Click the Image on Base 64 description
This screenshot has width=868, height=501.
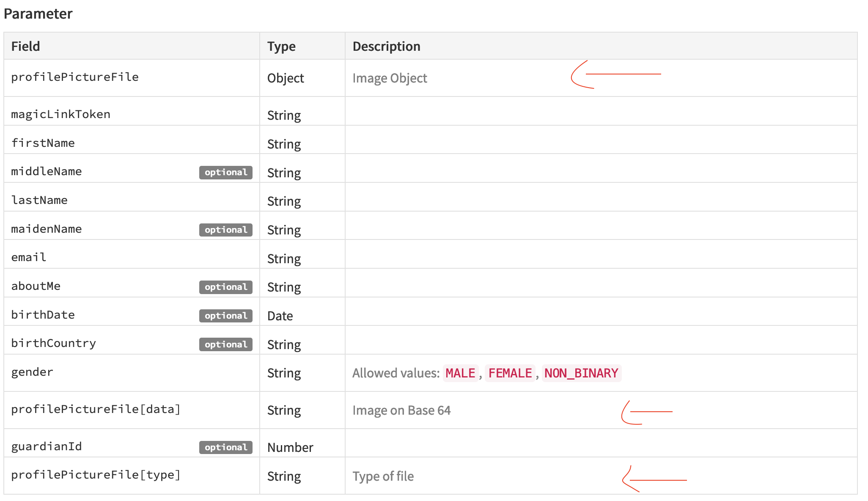point(401,410)
